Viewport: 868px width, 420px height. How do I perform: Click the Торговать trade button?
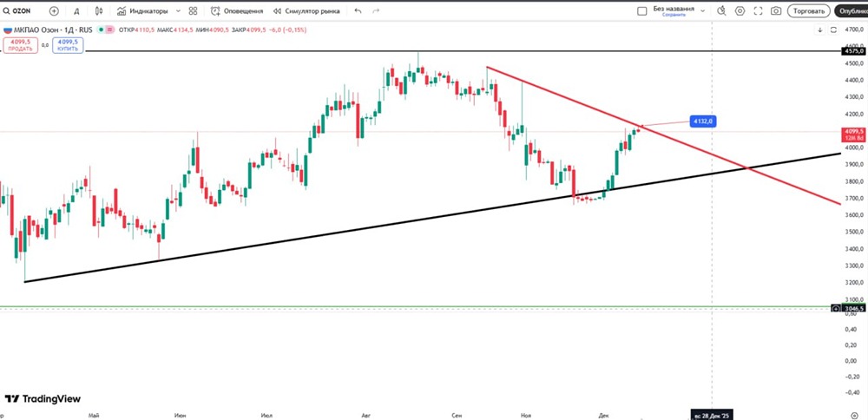click(x=809, y=10)
